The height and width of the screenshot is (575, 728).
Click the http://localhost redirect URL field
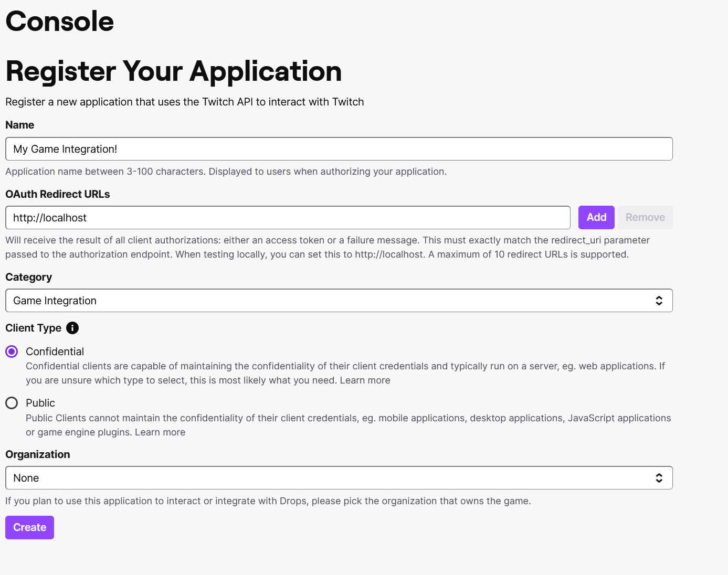pyautogui.click(x=288, y=218)
